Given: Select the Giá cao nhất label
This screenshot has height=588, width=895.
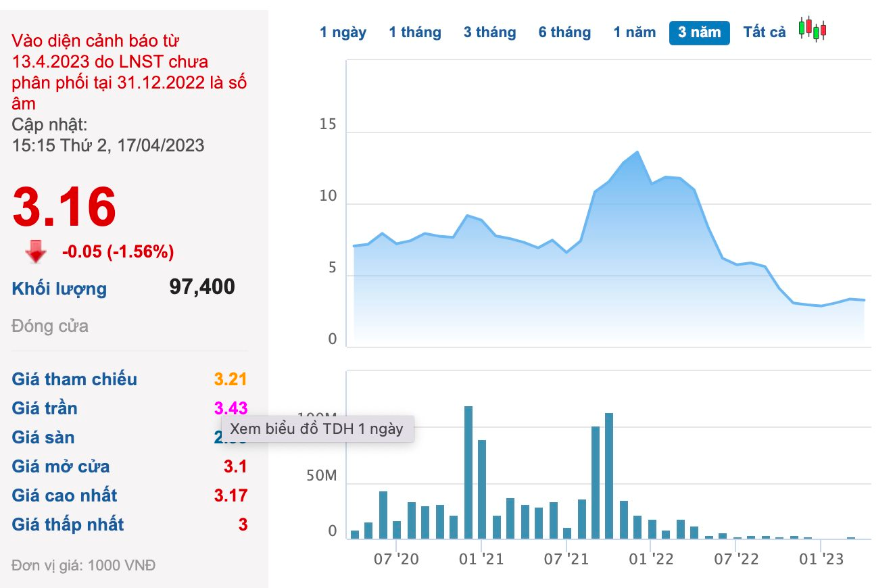Looking at the screenshot, I should 64,495.
